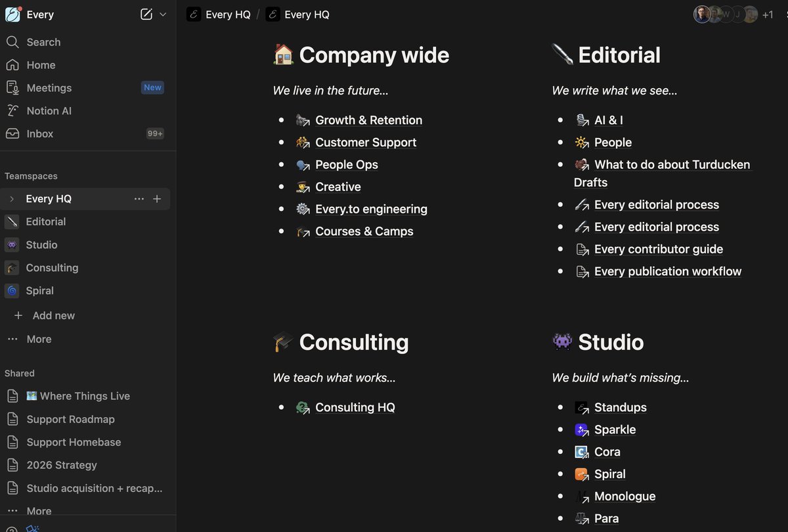The image size is (788, 532).
Task: Open Customer Support page link
Action: click(x=366, y=143)
